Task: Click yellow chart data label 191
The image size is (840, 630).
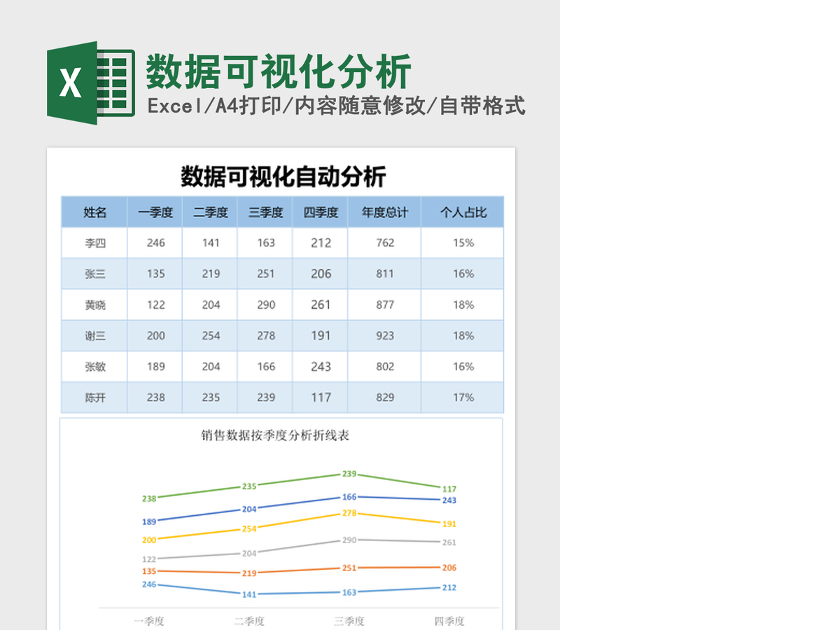Action: click(449, 524)
